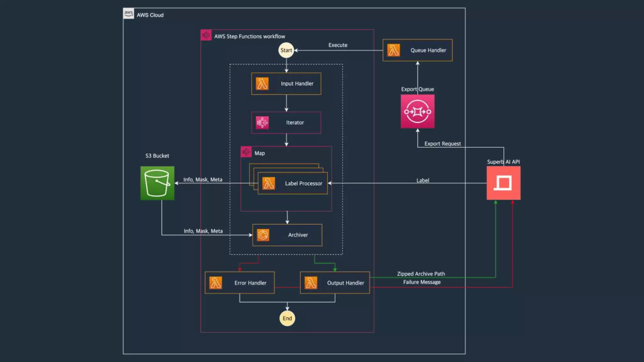Click the Execute arrow label
The width and height of the screenshot is (644, 362).
tap(338, 45)
